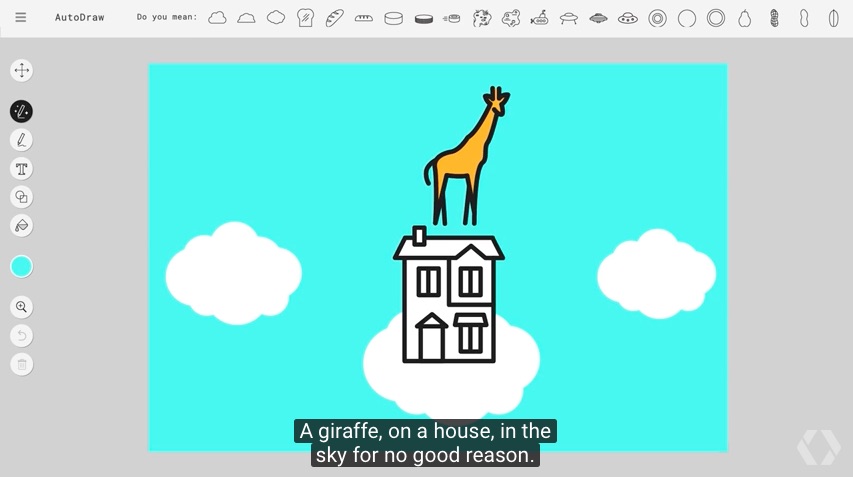The width and height of the screenshot is (853, 477).
Task: Select the submarine suggestion
Action: pos(540,18)
